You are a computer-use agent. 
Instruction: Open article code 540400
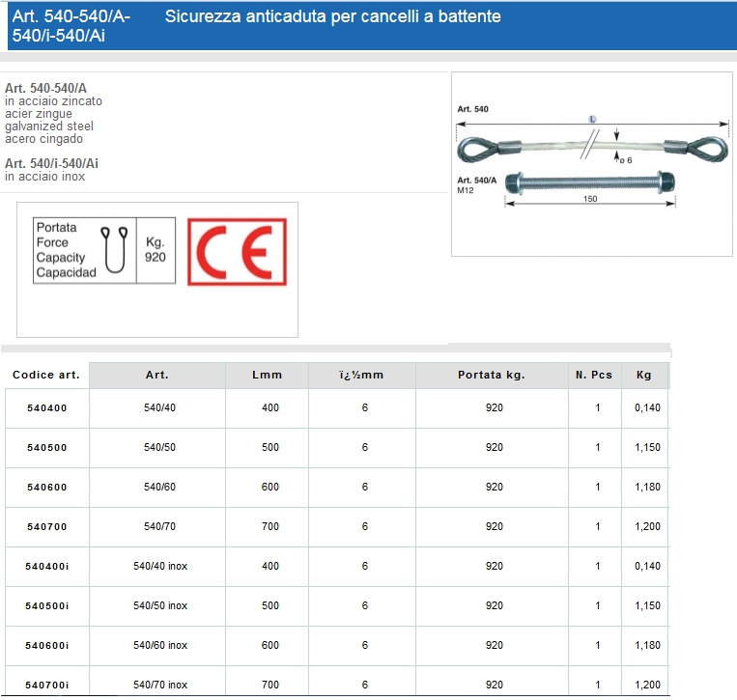46,408
